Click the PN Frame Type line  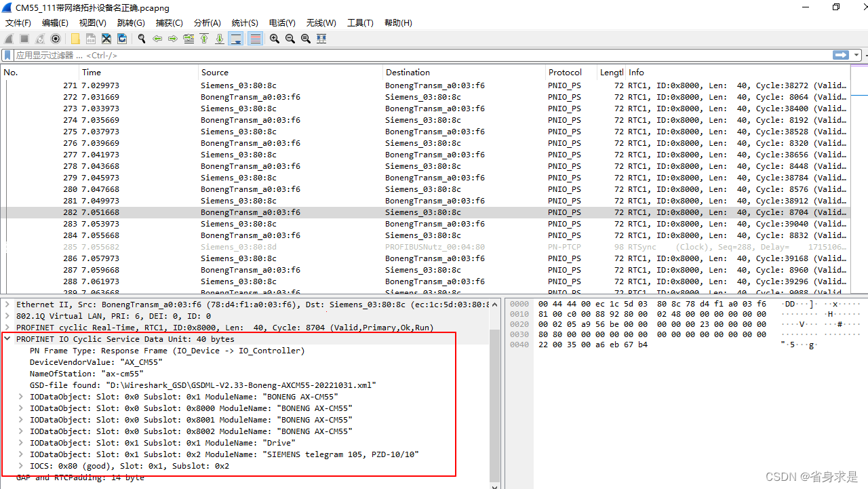click(x=167, y=351)
